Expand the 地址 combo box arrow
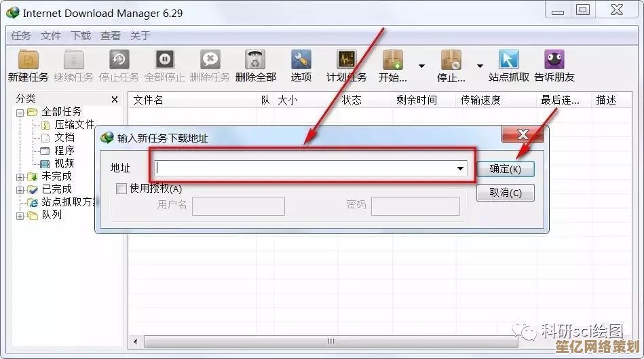This screenshot has width=644, height=359. click(x=460, y=168)
